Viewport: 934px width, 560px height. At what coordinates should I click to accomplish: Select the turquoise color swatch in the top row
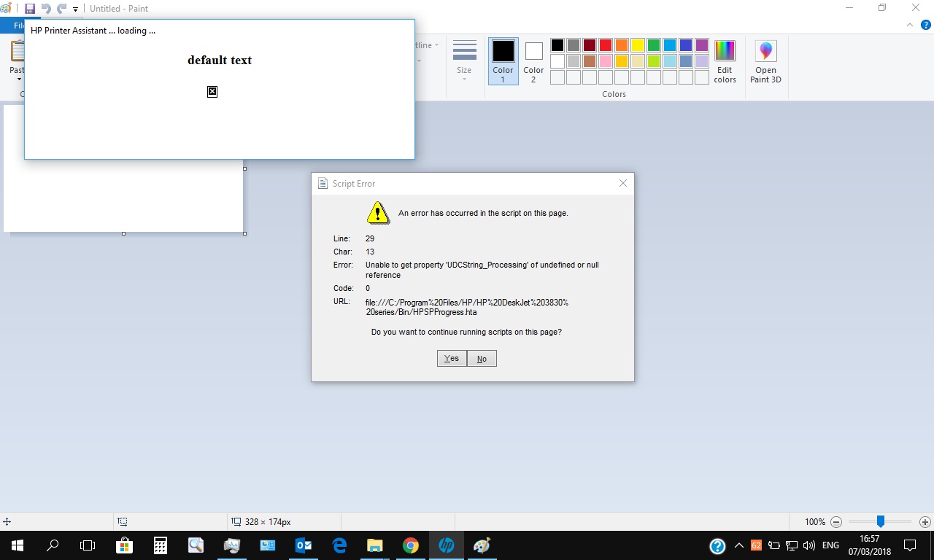[670, 45]
